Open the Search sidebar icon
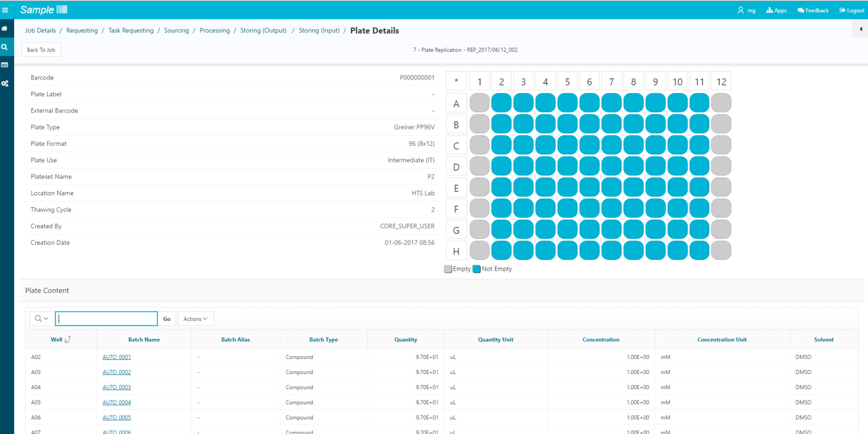The height and width of the screenshot is (434, 868). [x=5, y=47]
